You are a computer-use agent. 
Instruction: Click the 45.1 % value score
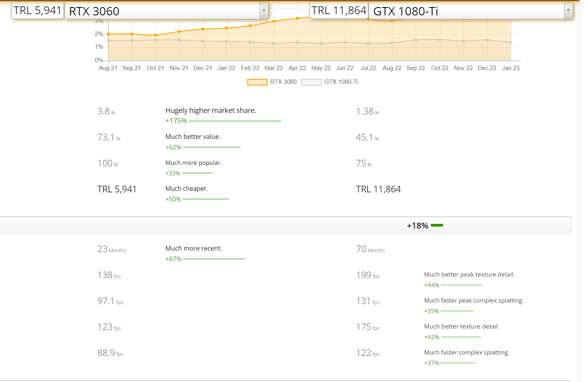[367, 138]
